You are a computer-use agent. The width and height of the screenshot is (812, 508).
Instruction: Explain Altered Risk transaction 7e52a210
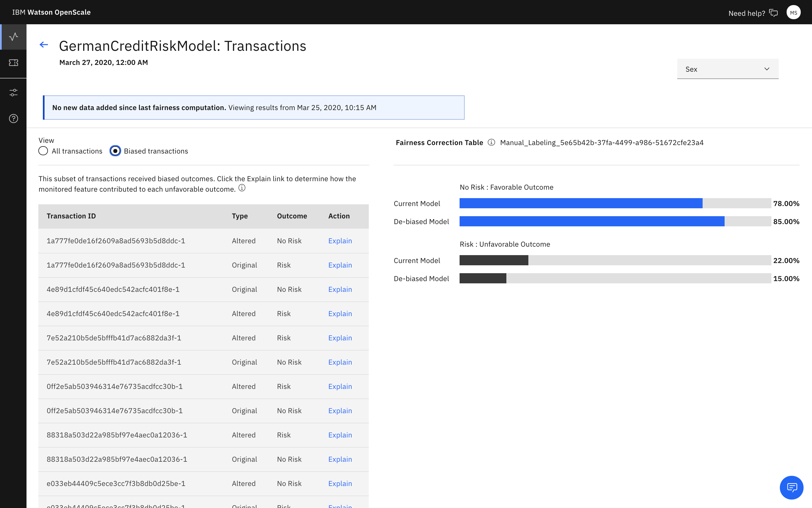click(340, 338)
